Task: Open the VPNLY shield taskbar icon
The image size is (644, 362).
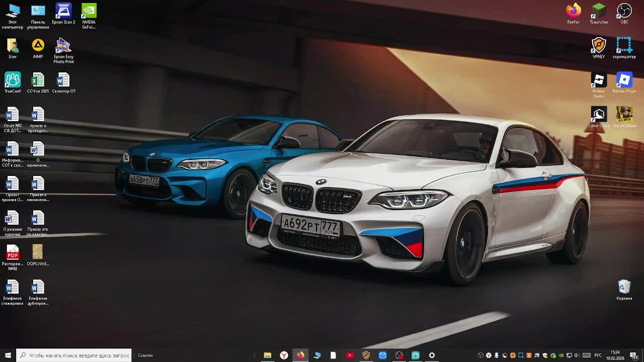Action: click(366, 355)
